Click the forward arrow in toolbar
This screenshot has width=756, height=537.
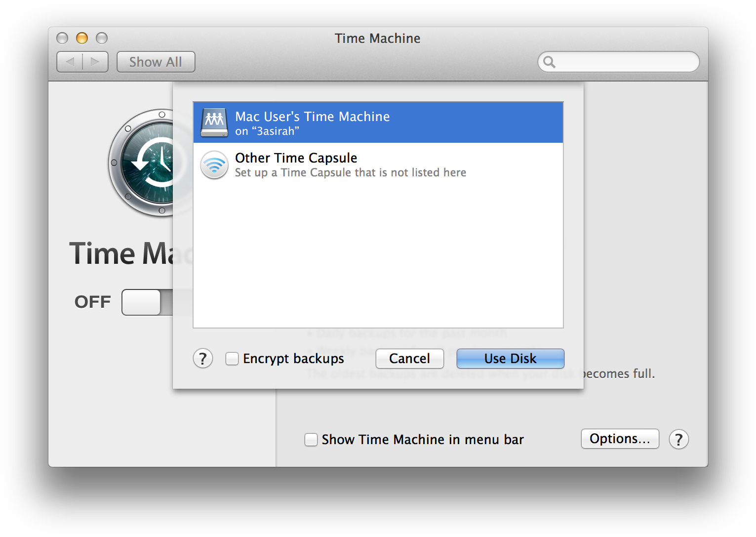coord(95,62)
